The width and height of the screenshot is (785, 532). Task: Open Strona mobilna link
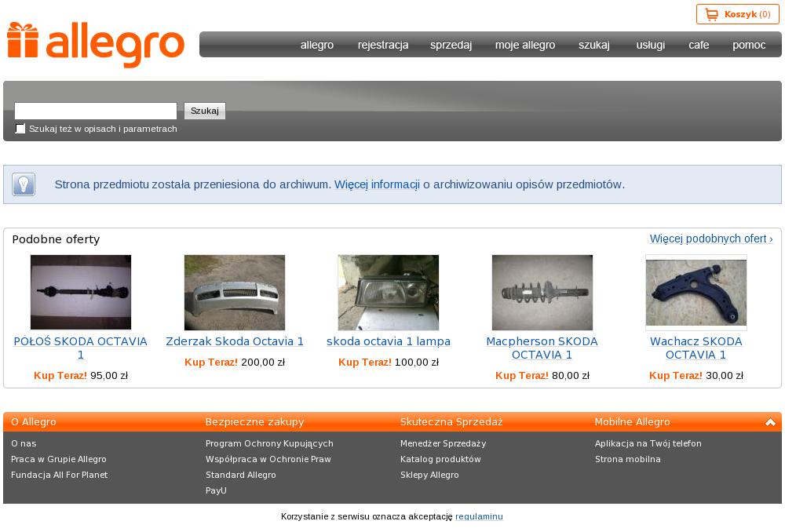628,459
